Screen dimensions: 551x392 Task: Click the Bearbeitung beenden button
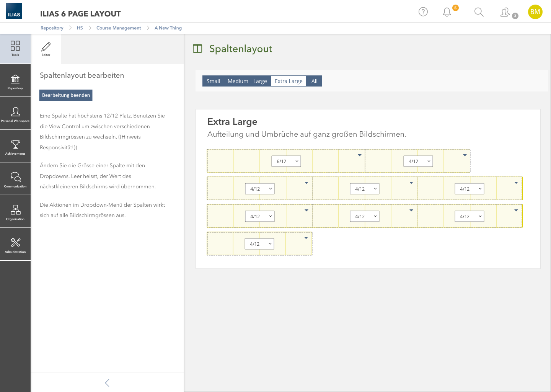pyautogui.click(x=66, y=95)
